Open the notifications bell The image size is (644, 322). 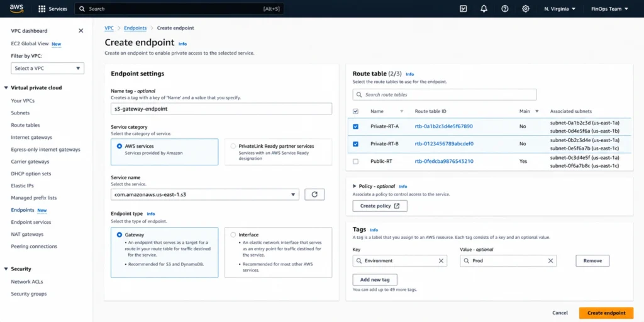tap(484, 9)
